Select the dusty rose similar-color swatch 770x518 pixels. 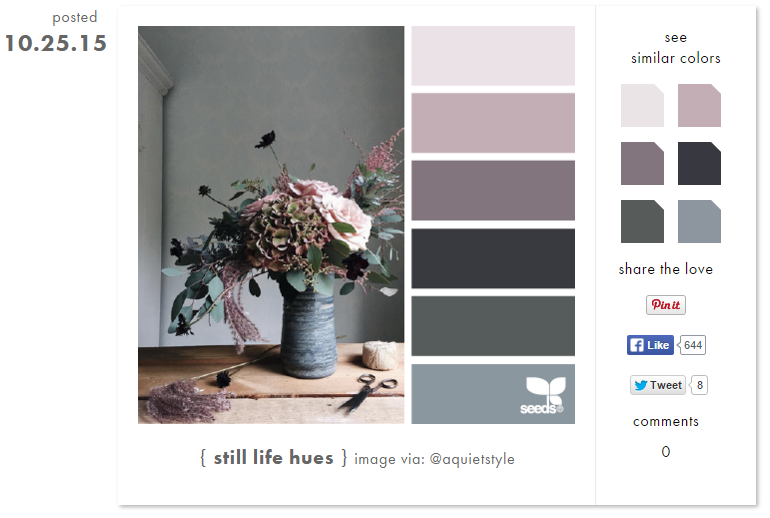(699, 106)
